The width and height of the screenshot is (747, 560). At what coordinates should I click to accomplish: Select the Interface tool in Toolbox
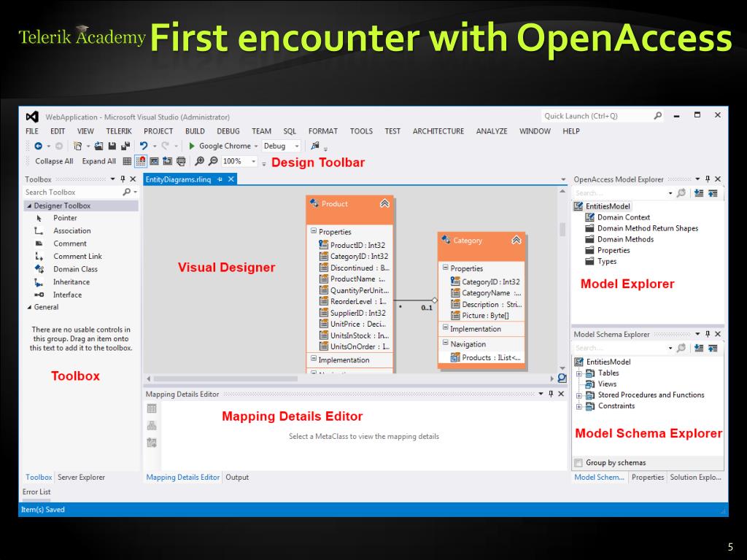pyautogui.click(x=67, y=295)
